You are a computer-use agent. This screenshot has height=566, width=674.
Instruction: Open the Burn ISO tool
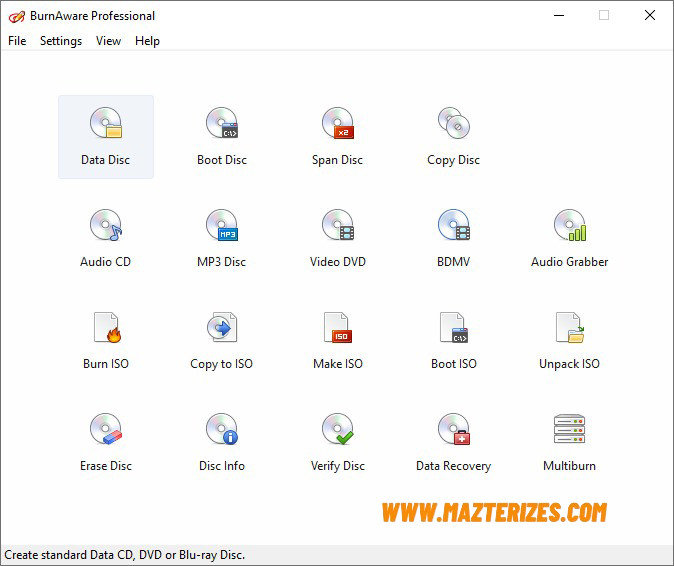[x=106, y=340]
